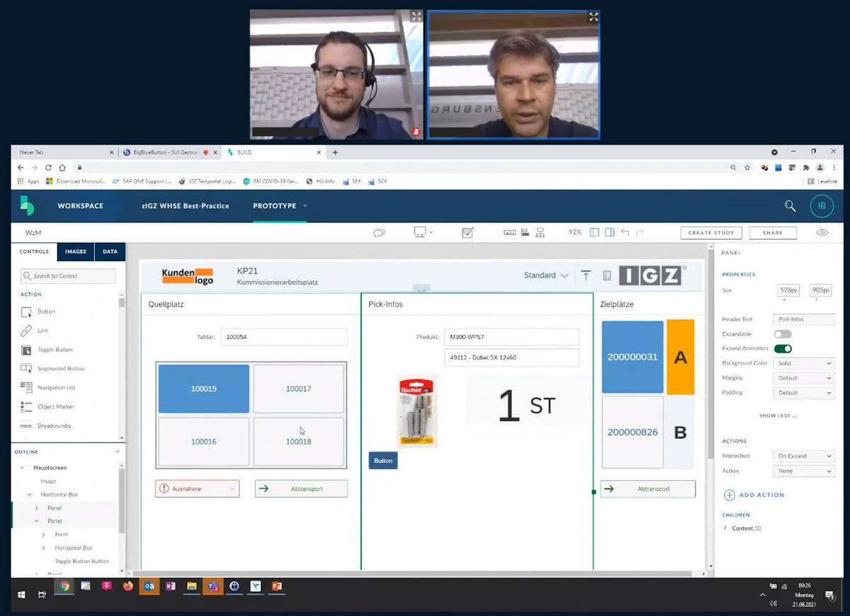Image resolution: width=850 pixels, height=616 pixels.
Task: Click SHOW LESS in properties
Action: point(777,416)
